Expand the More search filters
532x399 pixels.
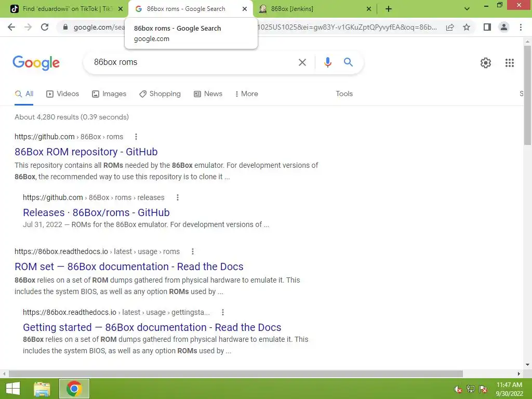tap(247, 94)
